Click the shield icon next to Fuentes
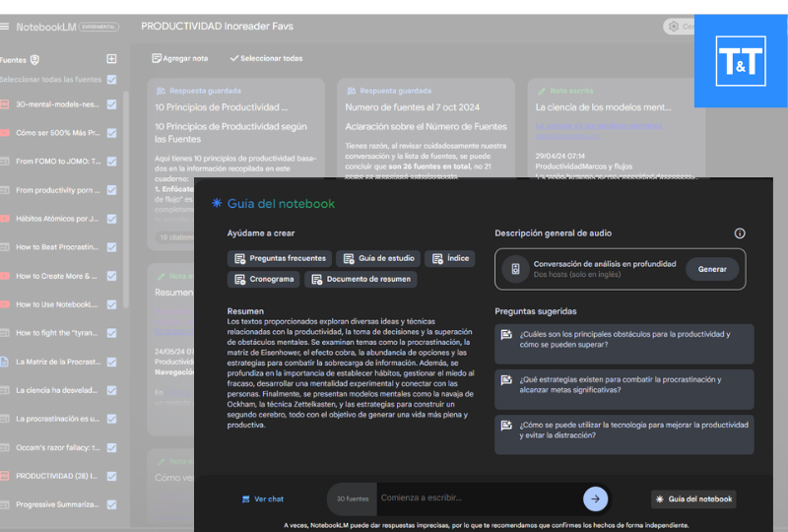788x532 pixels. tap(34, 60)
